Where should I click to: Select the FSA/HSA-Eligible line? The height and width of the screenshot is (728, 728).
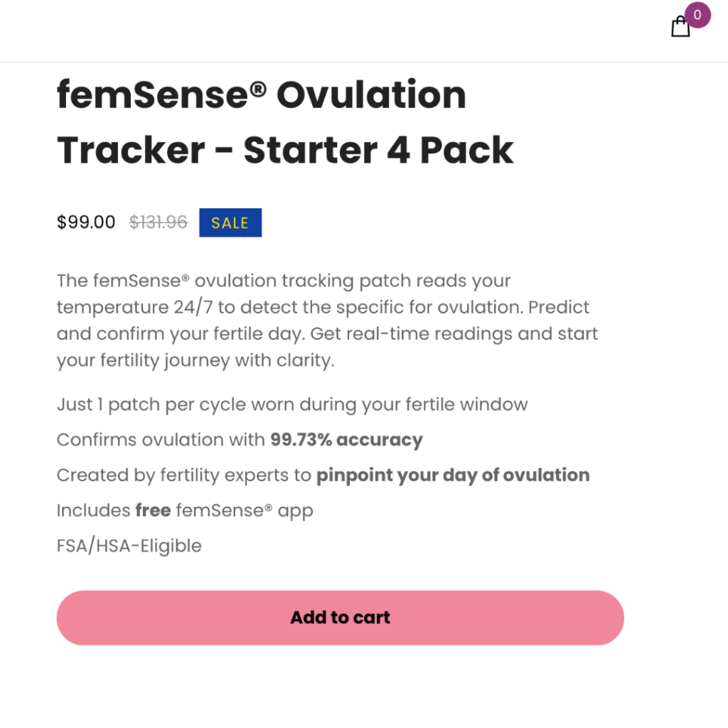click(x=129, y=545)
